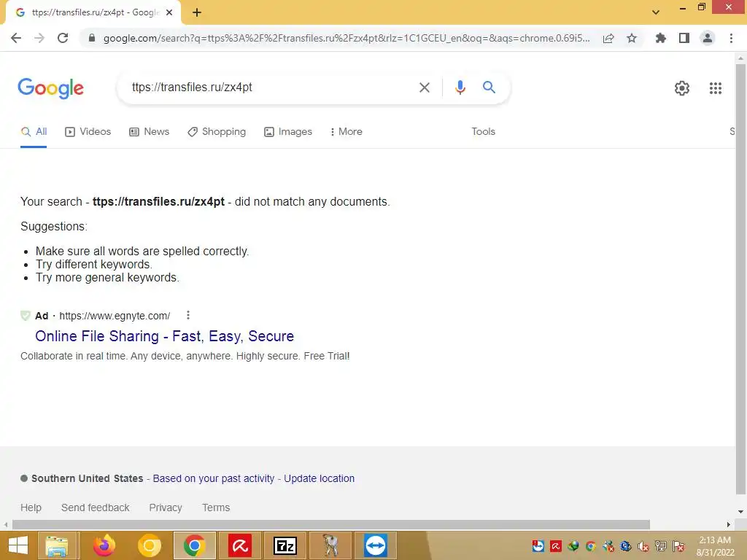Open Avira antivirus from taskbar
The width and height of the screenshot is (747, 560).
click(x=239, y=545)
